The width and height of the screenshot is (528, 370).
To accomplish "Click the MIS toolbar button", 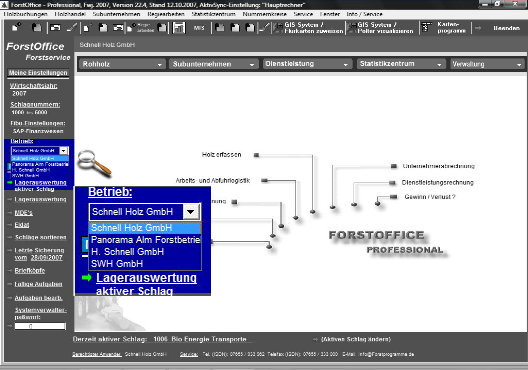I will pos(199,28).
